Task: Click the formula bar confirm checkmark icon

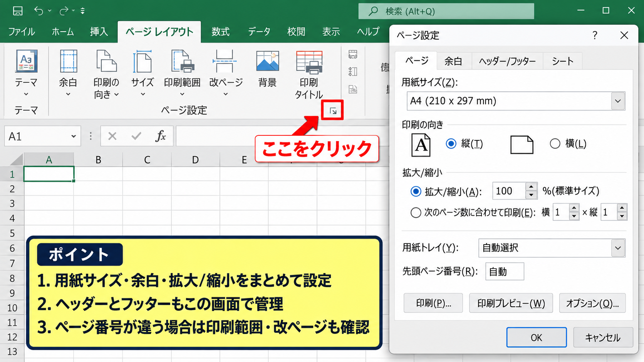Action: (x=136, y=136)
